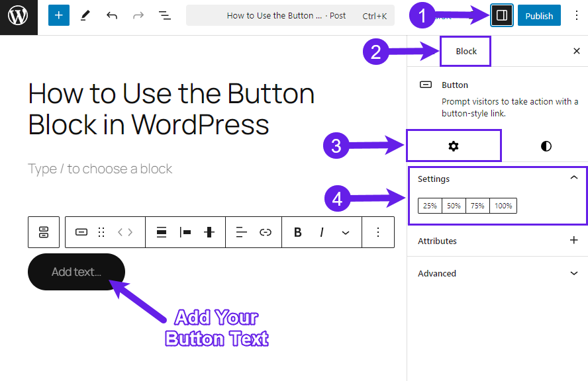588x381 pixels.
Task: Click the Button block icon in sidebar
Action: click(426, 85)
